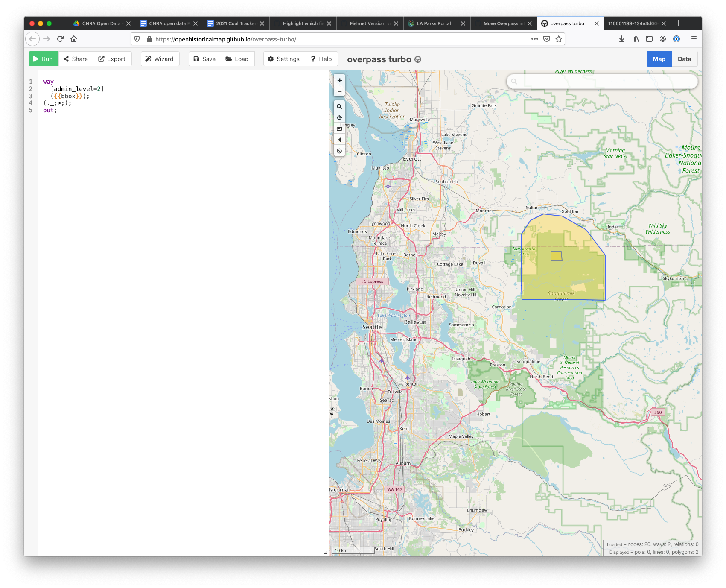The height and width of the screenshot is (588, 726).
Task: Click the skip-back arrow icon below the map tools
Action: coord(339,140)
